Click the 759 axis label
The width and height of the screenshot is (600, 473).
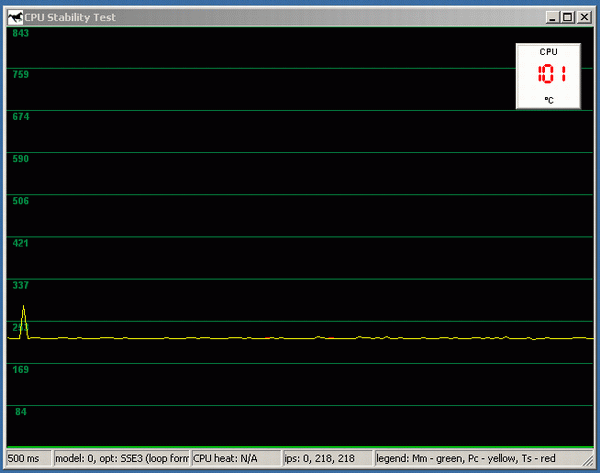click(20, 74)
